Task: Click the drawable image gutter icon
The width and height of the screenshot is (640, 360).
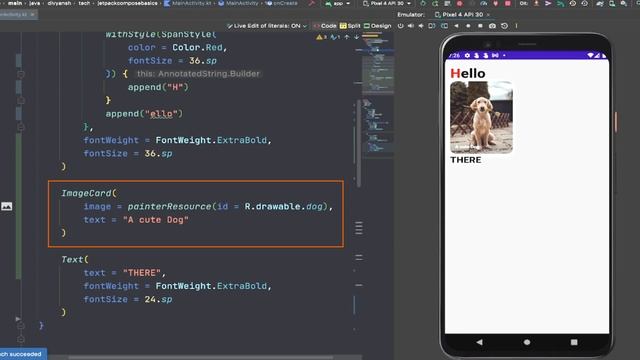Action: [x=7, y=207]
